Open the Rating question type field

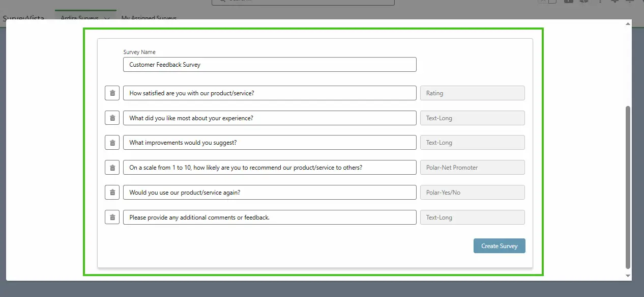[x=472, y=93]
